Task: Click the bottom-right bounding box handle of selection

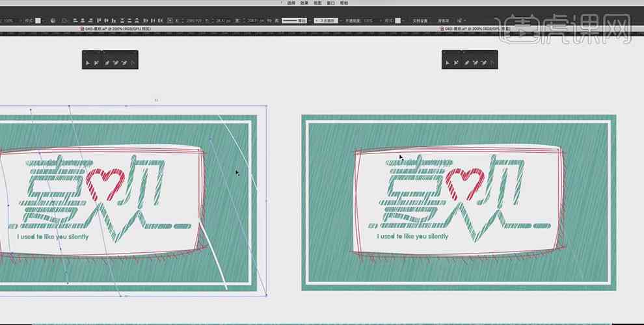Action: pyautogui.click(x=267, y=295)
